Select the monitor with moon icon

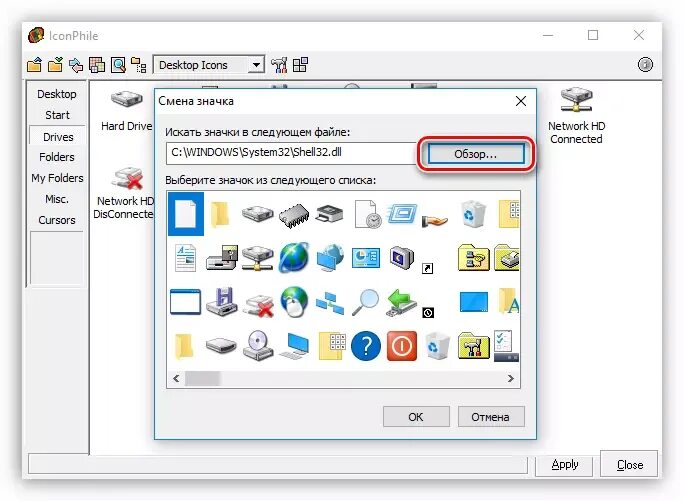pyautogui.click(x=402, y=257)
